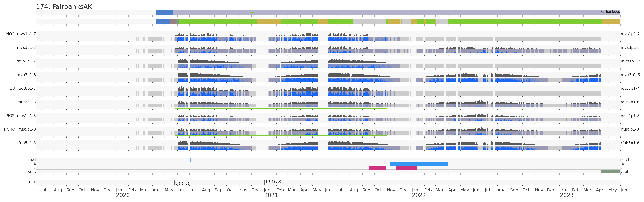The height and width of the screenshot is (202, 644).
Task: Select the first magenta tr bar
Action: coord(377,167)
